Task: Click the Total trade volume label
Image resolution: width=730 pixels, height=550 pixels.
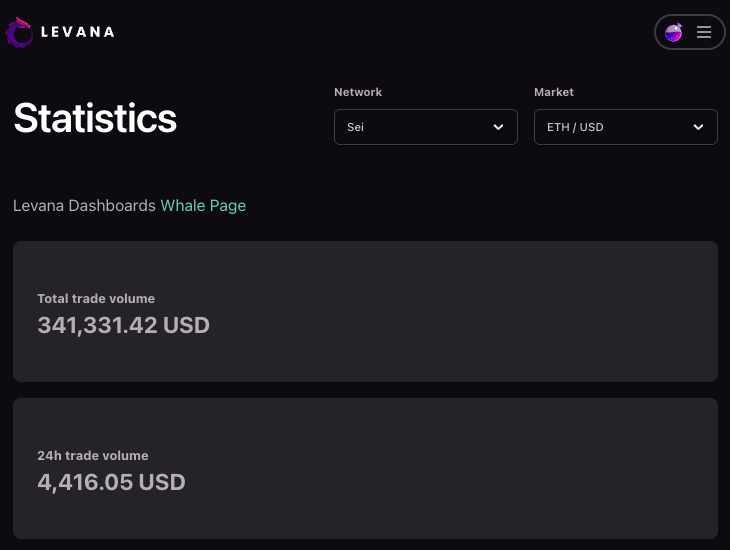Action: (96, 298)
